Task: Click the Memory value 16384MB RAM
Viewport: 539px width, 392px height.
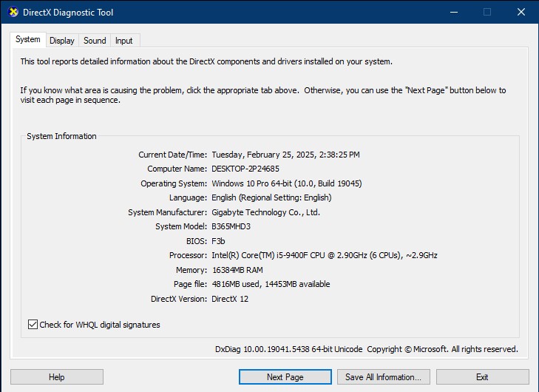Action: (x=237, y=270)
